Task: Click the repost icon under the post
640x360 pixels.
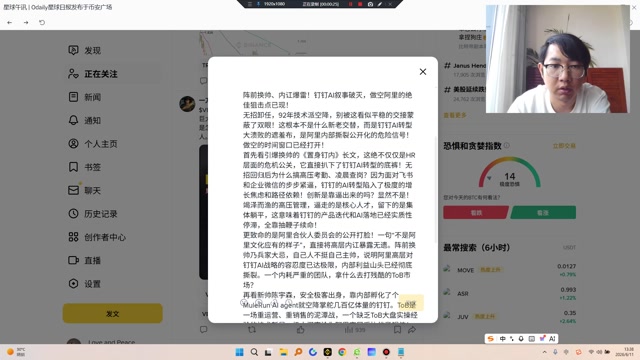Action: [252, 329]
